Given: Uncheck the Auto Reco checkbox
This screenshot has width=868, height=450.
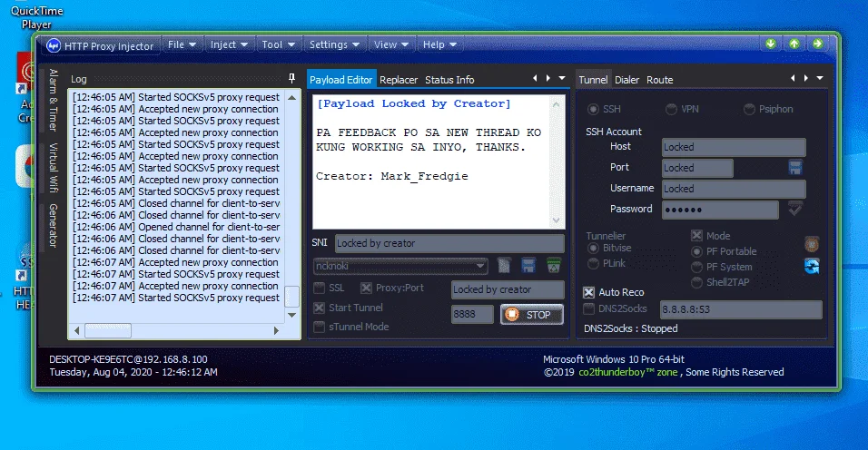Looking at the screenshot, I should point(589,292).
